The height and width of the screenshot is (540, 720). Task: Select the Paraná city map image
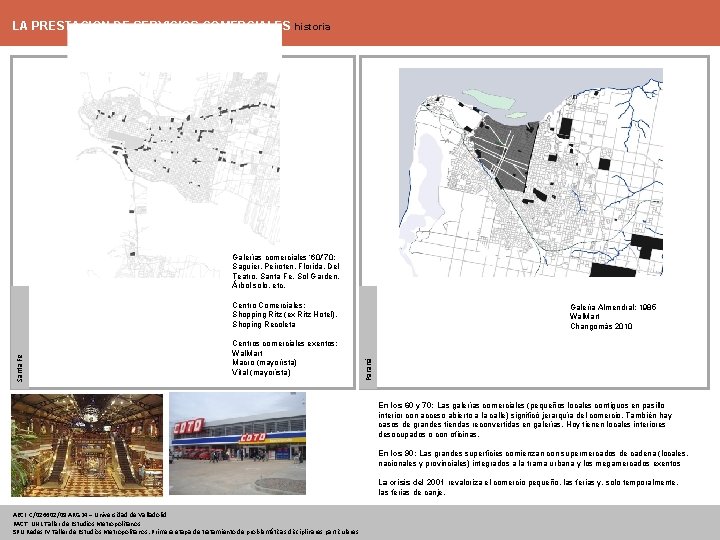[531, 172]
